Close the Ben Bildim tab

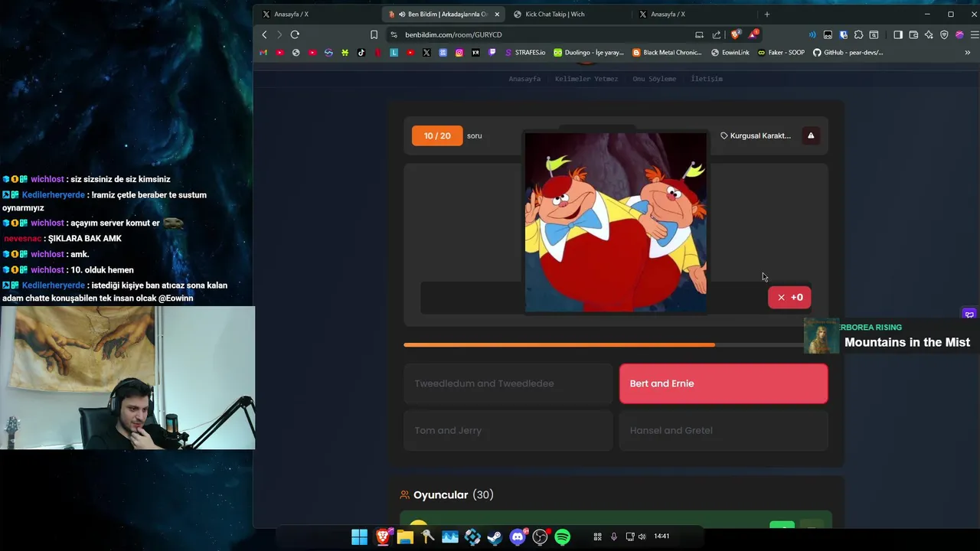point(496,14)
